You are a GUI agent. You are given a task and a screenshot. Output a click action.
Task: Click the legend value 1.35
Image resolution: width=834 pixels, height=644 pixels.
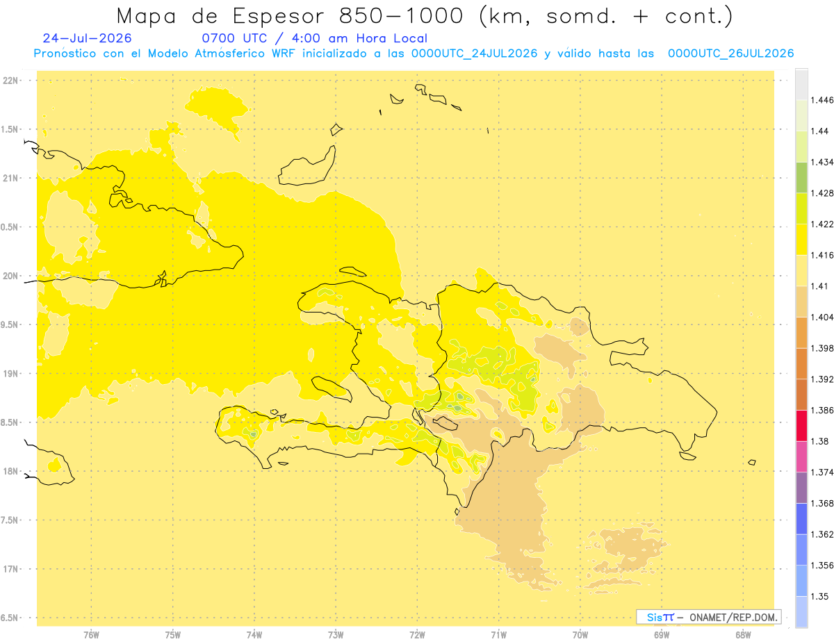click(x=820, y=596)
